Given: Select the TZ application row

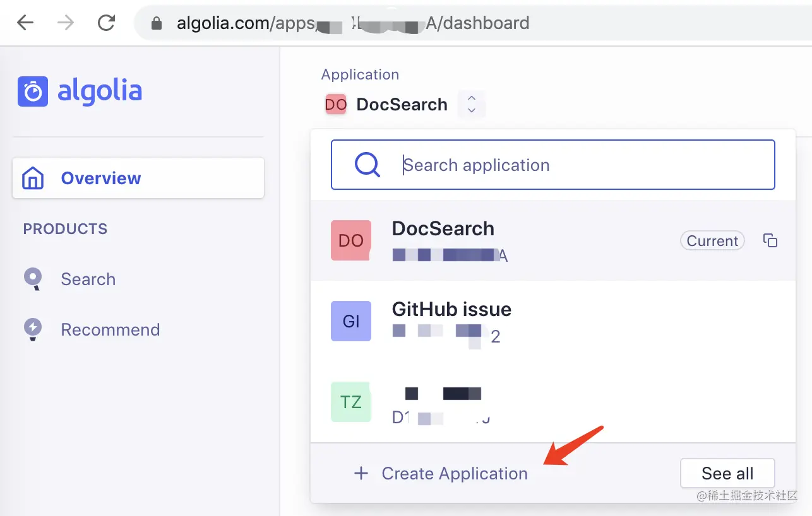Looking at the screenshot, I should [x=552, y=401].
